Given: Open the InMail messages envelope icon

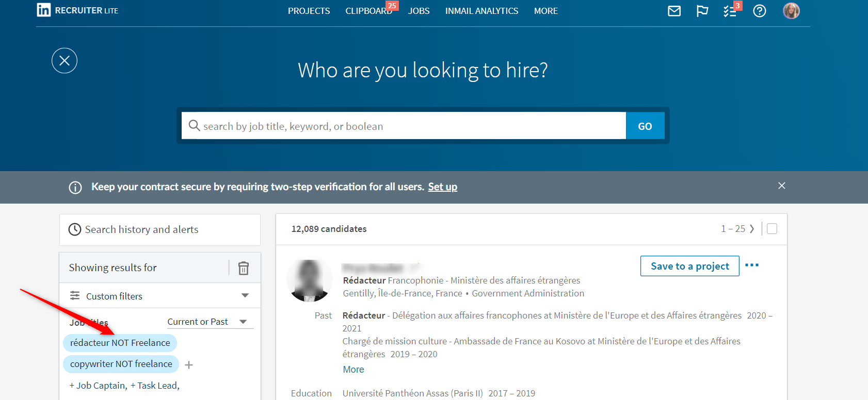Looking at the screenshot, I should tap(674, 11).
